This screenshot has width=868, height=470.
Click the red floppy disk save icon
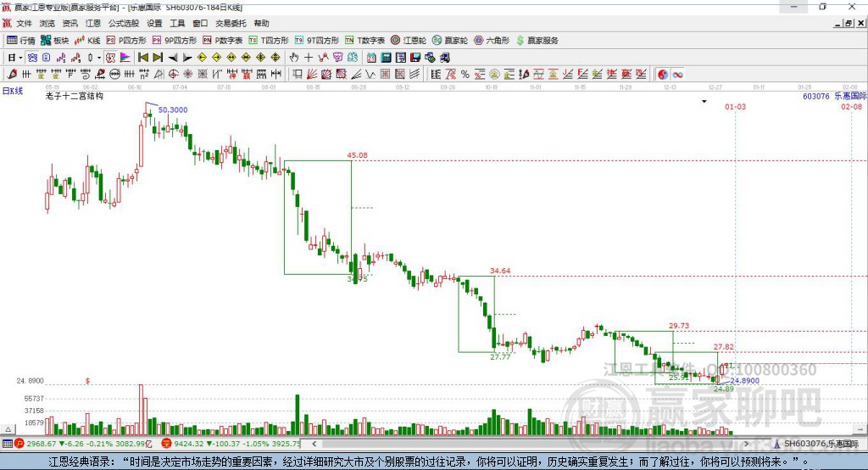[415, 57]
